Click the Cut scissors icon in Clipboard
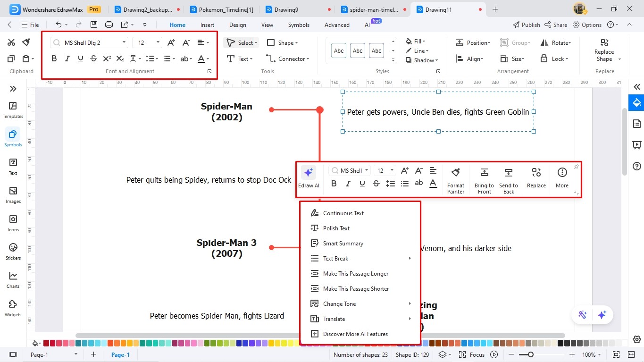The image size is (644, 362). click(11, 42)
